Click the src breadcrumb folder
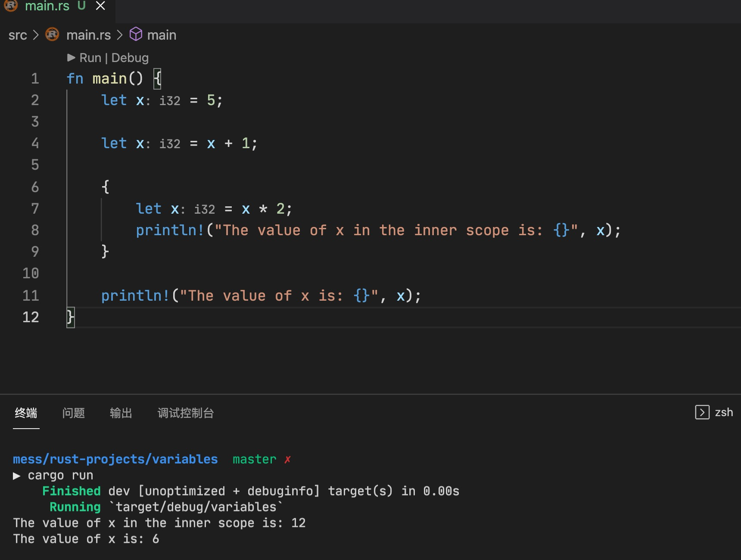The height and width of the screenshot is (560, 741). point(18,35)
